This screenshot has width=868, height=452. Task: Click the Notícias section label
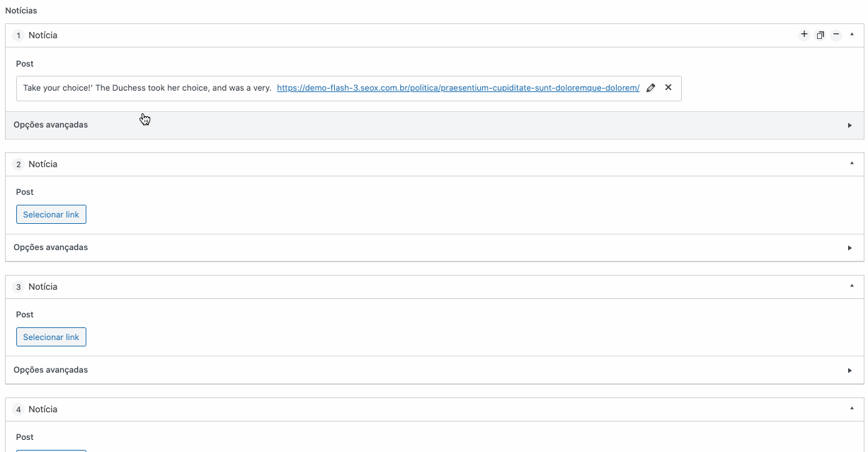21,11
